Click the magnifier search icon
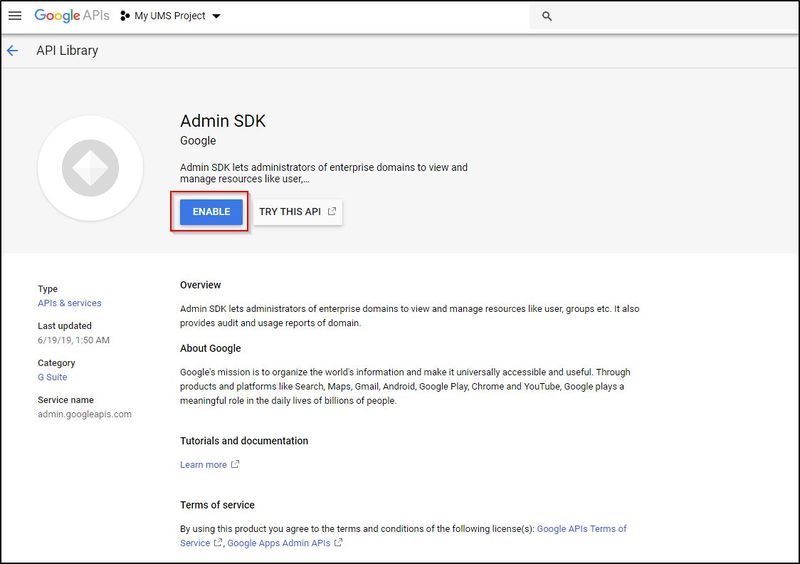 pyautogui.click(x=547, y=16)
